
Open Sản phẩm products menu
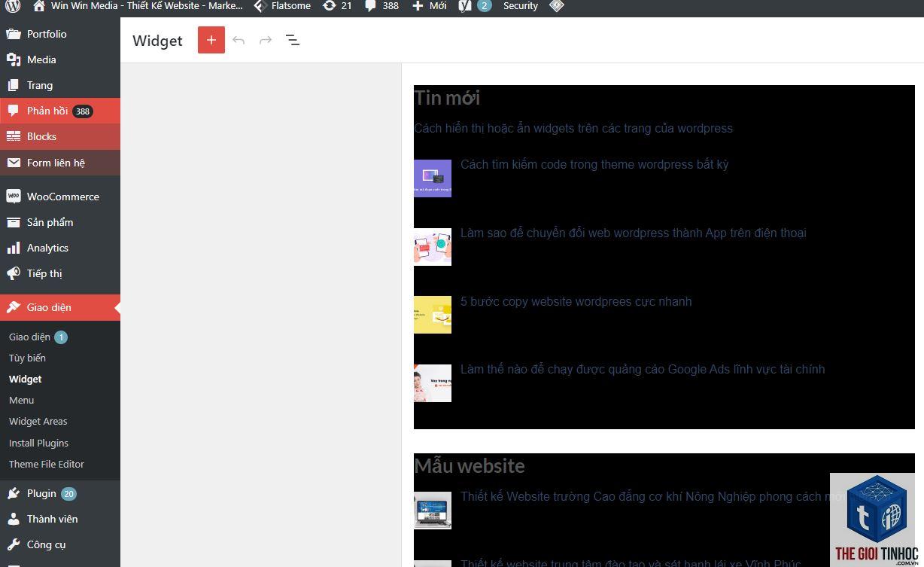tap(60, 222)
